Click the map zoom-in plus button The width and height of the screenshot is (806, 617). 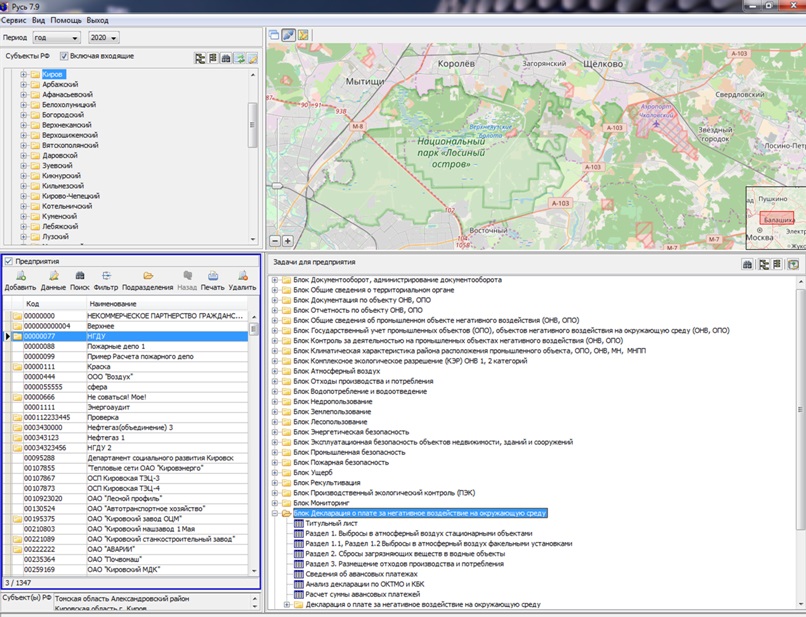coord(288,240)
